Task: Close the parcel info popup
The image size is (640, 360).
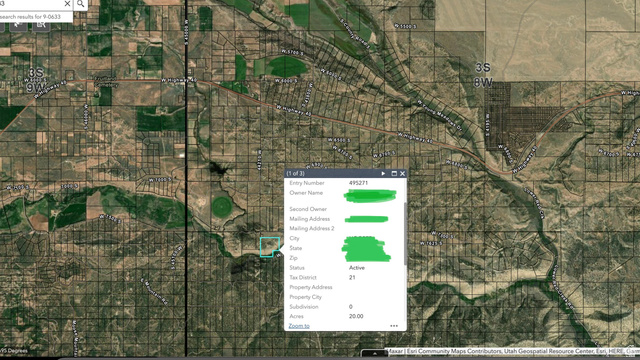Action: pyautogui.click(x=402, y=173)
